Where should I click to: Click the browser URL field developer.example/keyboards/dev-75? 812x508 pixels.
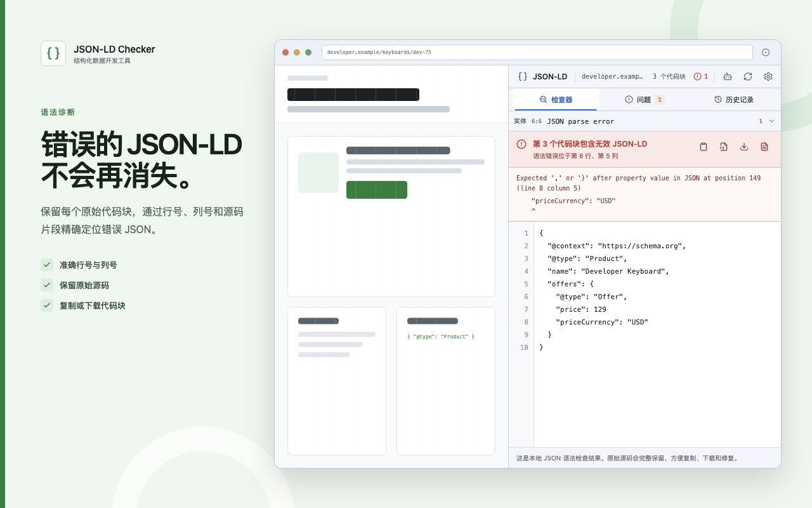tap(537, 52)
